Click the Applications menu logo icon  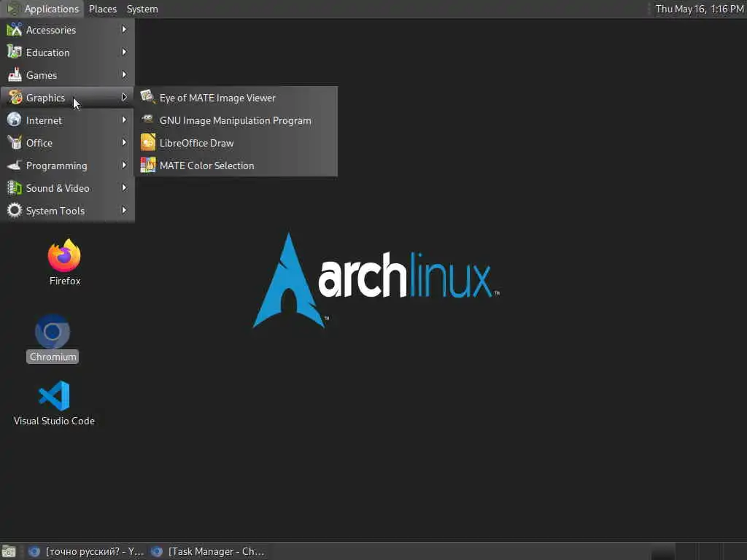click(13, 9)
